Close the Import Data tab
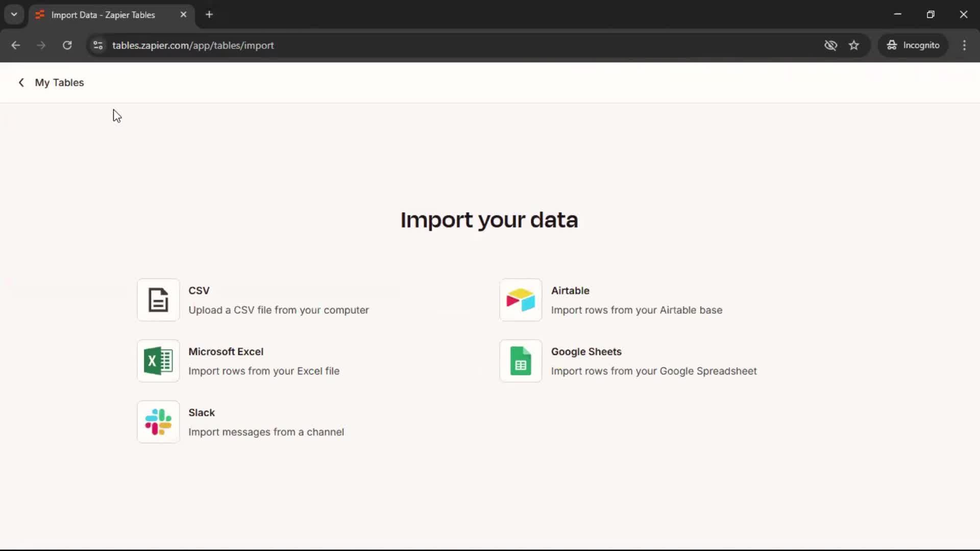The height and width of the screenshot is (551, 980). [x=183, y=15]
